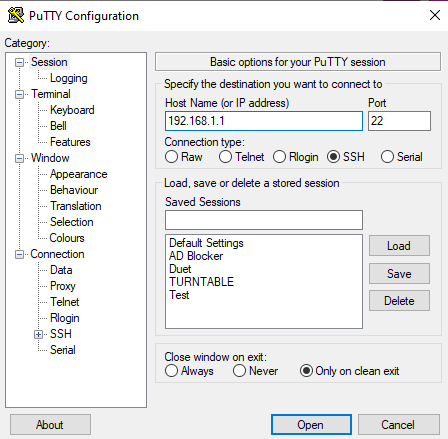Load the selected saved session
Viewport: 448px width, 439px height.
coord(399,246)
